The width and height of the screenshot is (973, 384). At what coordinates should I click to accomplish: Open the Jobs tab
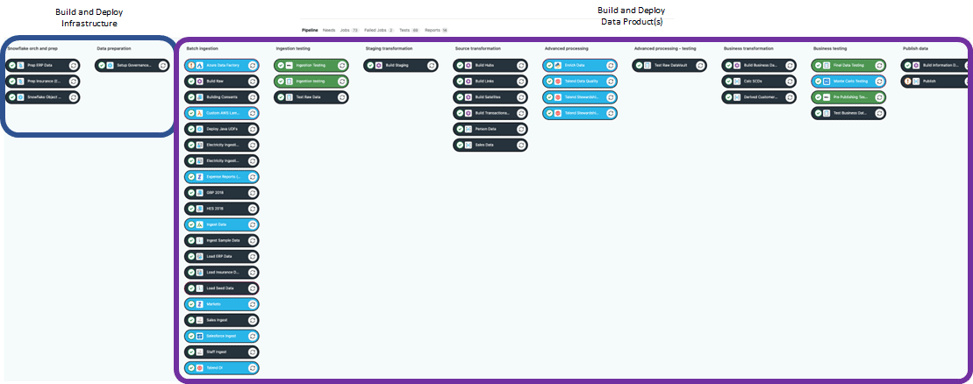[349, 30]
